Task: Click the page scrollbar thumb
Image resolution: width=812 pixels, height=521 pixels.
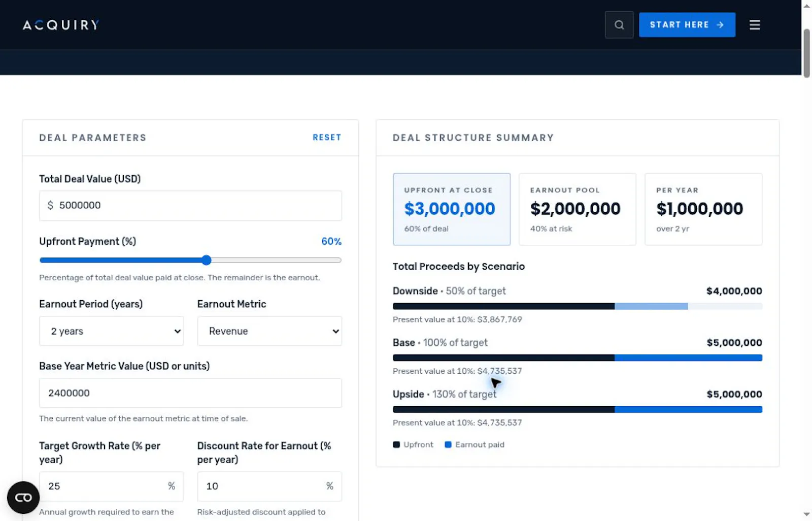Action: tap(806, 53)
